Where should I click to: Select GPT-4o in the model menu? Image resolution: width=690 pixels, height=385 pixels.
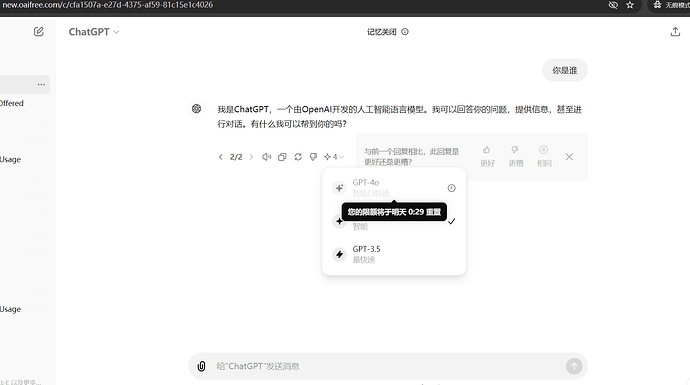click(394, 188)
